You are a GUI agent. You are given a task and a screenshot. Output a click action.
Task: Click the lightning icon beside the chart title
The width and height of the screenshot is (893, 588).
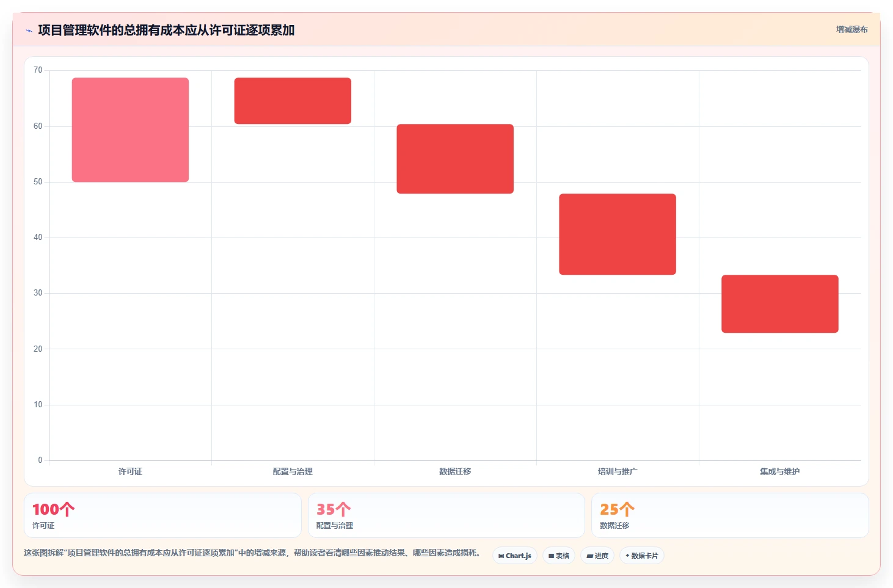(29, 31)
